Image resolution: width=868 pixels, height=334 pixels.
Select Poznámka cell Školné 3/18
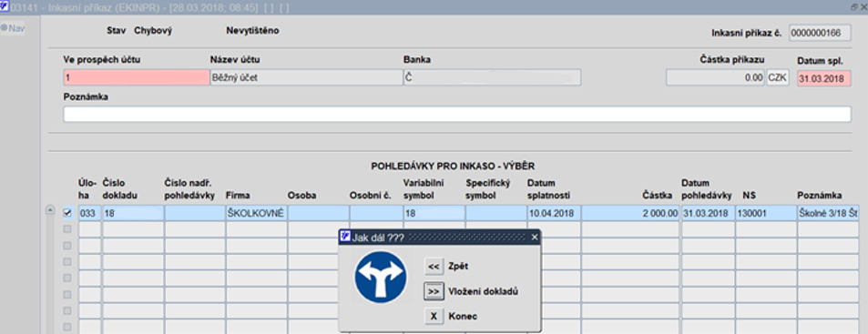coord(828,213)
